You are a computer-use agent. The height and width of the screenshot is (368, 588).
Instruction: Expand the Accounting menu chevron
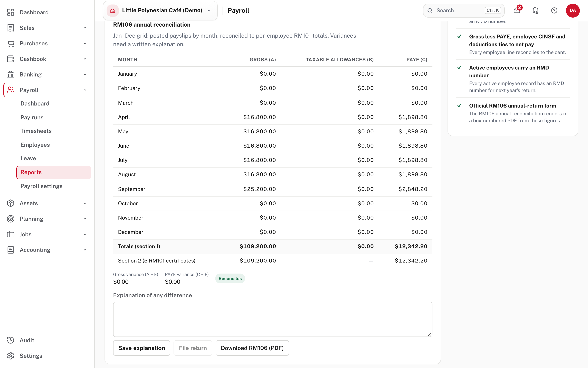click(x=85, y=250)
